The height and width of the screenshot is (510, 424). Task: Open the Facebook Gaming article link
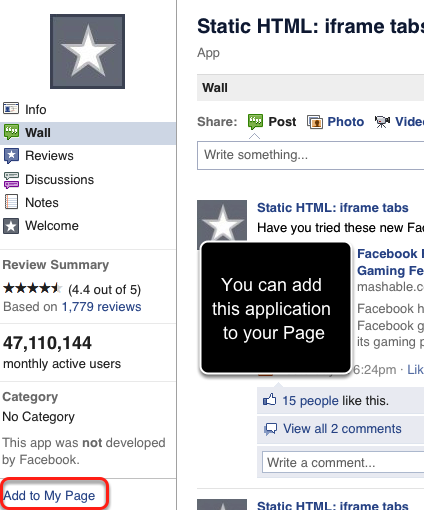tap(390, 262)
